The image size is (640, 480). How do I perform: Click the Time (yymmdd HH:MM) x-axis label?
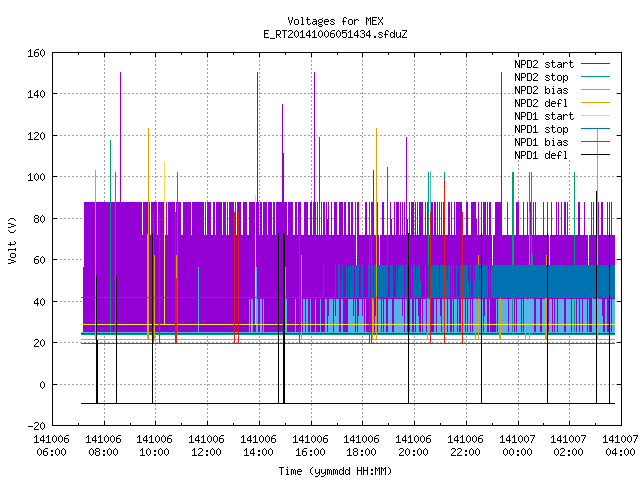(335, 471)
